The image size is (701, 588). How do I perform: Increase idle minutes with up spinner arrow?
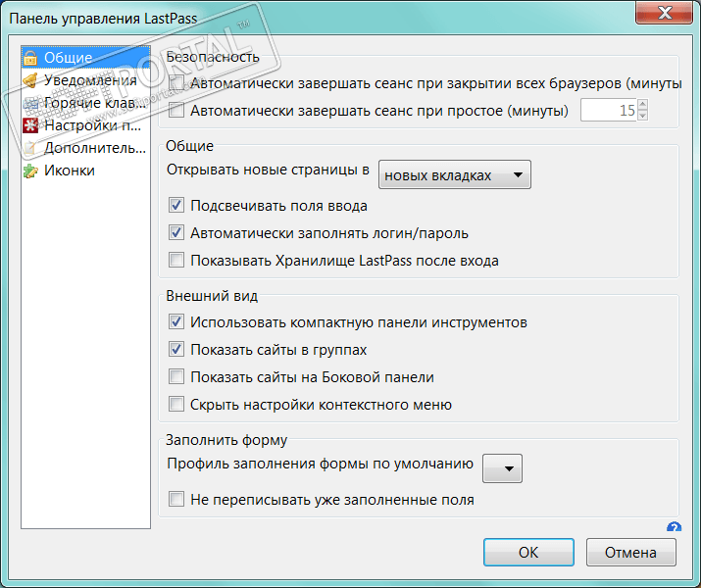click(643, 105)
